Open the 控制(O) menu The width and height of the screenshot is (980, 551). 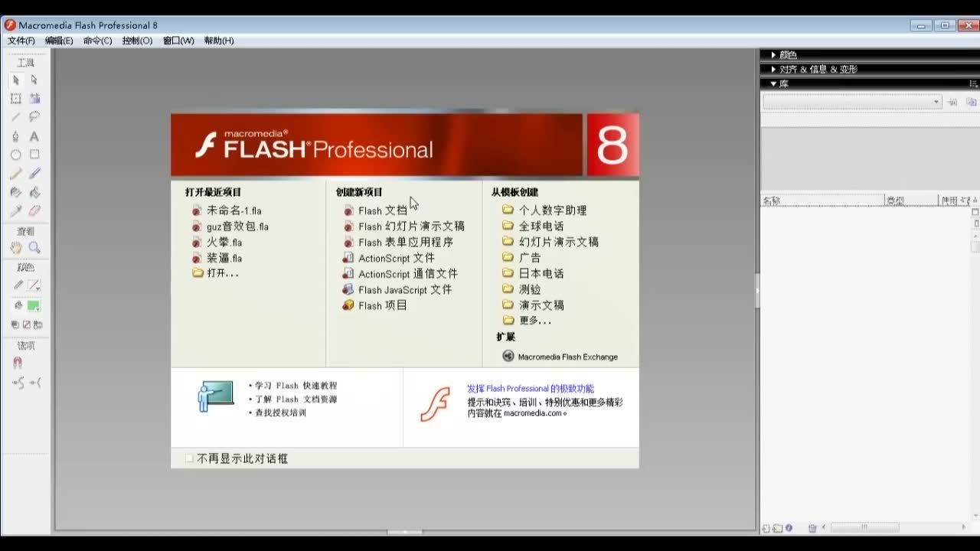click(x=137, y=41)
